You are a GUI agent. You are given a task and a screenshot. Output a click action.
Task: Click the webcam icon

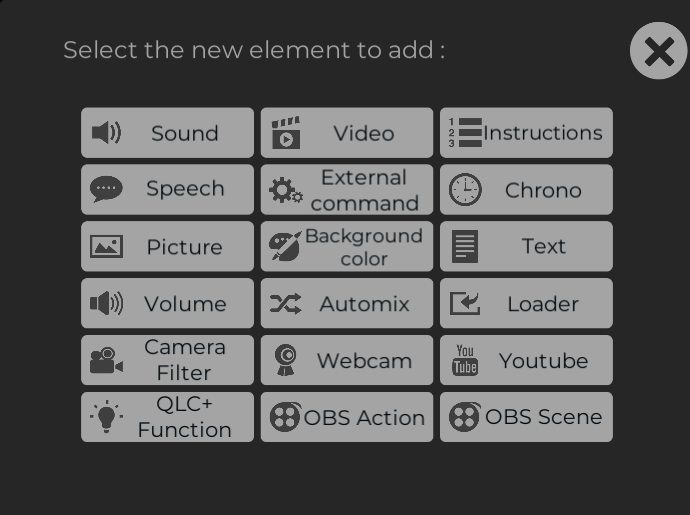click(286, 360)
